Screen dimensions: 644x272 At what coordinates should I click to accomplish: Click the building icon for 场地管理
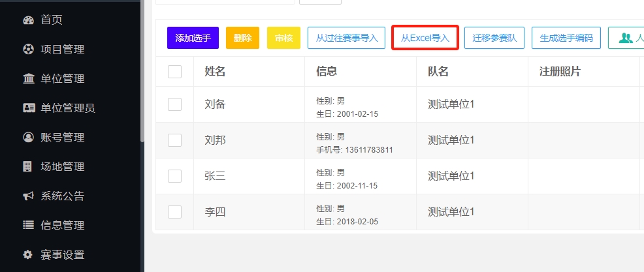[27, 166]
